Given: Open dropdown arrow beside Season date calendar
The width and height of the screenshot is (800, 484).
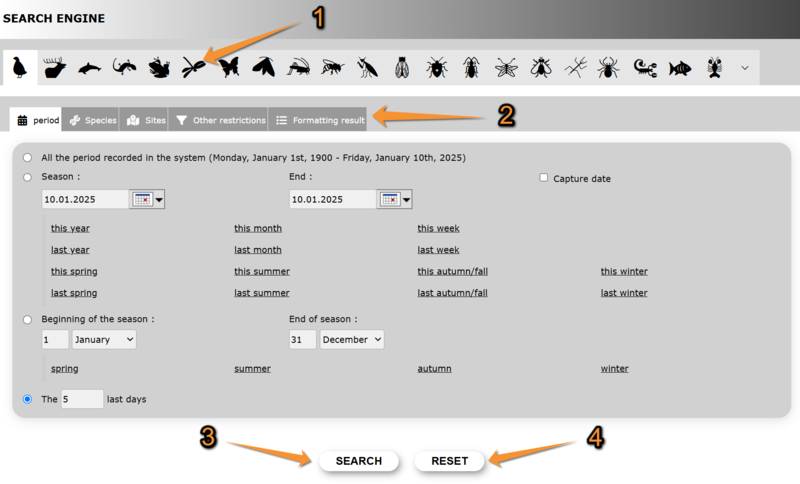Looking at the screenshot, I should [x=159, y=199].
